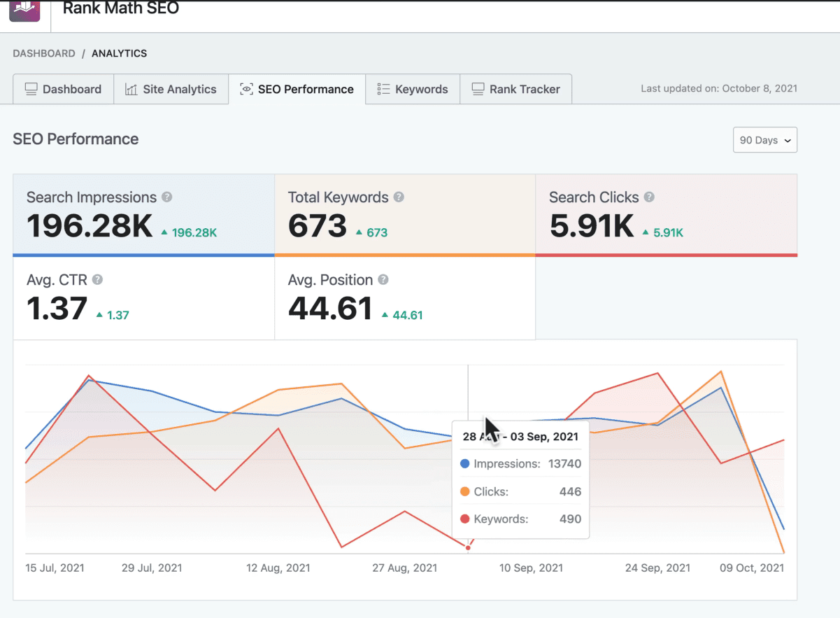
Task: Click the Total Keywords help icon
Action: point(399,197)
